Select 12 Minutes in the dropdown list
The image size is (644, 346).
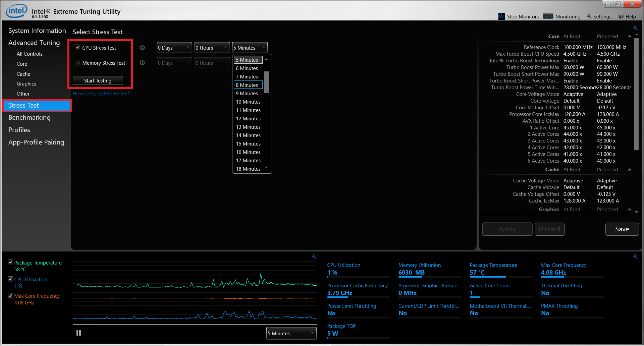point(248,118)
